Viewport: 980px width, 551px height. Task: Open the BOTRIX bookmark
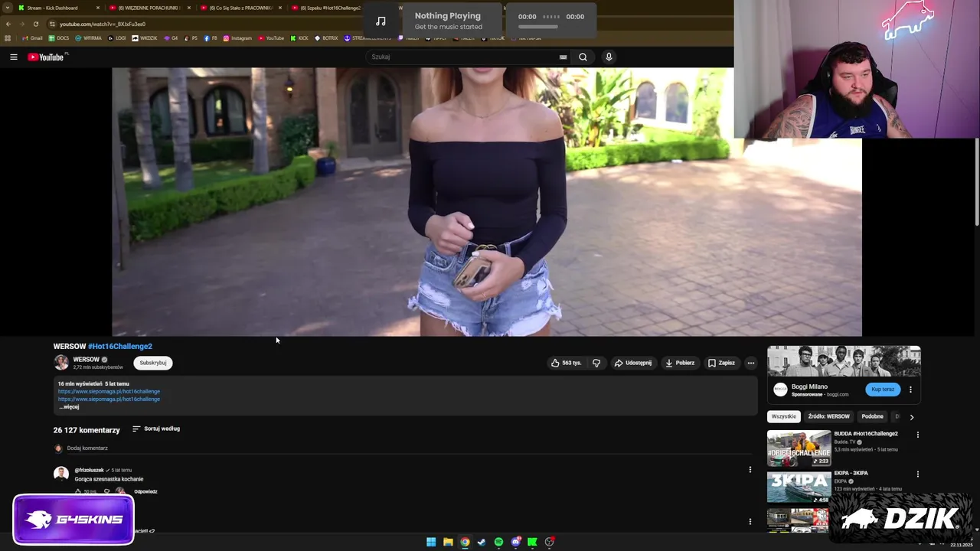[x=326, y=37]
